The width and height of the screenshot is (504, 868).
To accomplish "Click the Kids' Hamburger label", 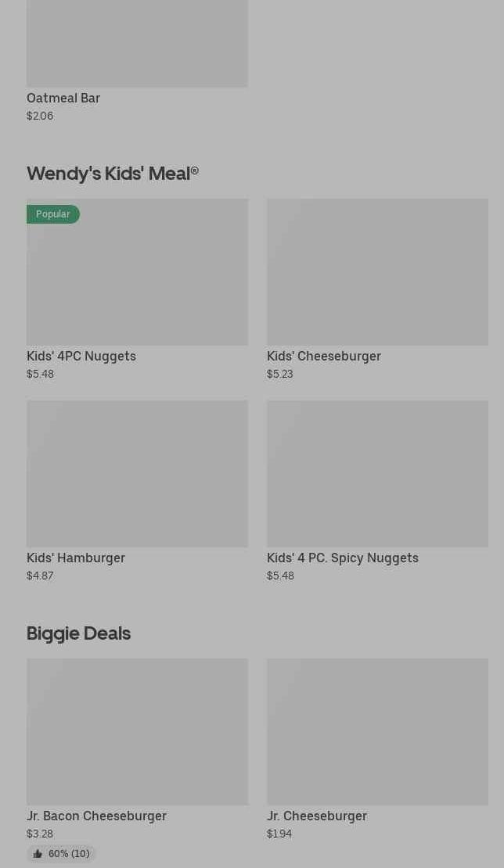I will click(76, 558).
